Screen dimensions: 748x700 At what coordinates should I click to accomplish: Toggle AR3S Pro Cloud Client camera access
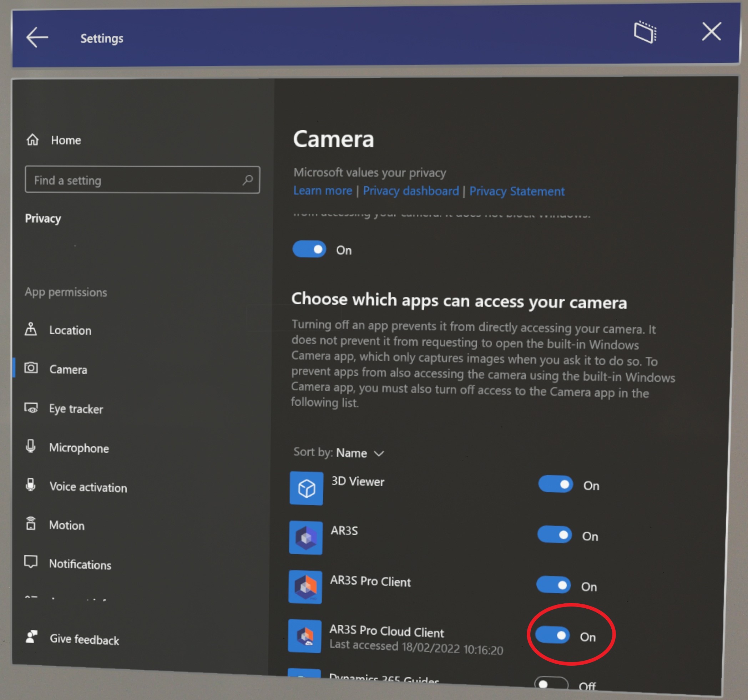(552, 635)
